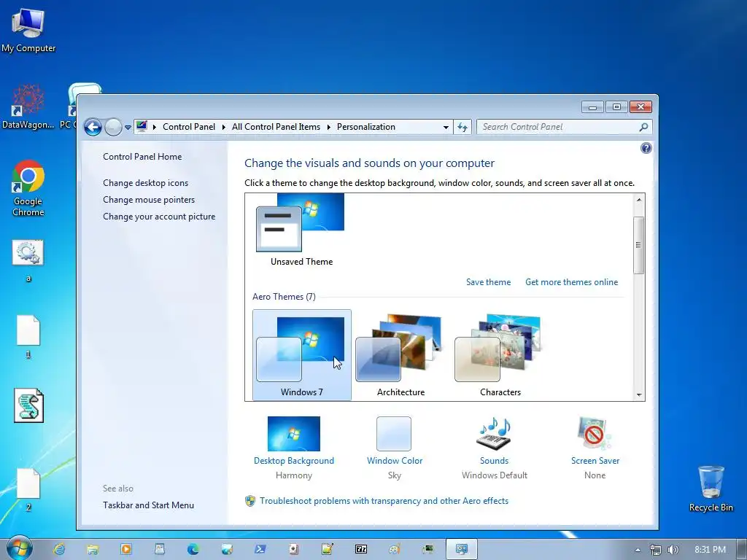Open 7-Zip from the taskbar
The width and height of the screenshot is (747, 560).
pos(360,549)
